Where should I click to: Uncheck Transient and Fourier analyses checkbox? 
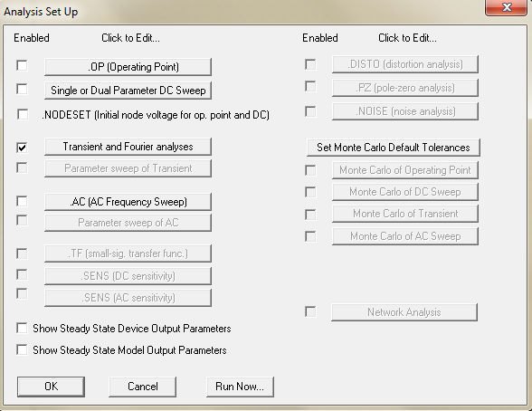22,148
